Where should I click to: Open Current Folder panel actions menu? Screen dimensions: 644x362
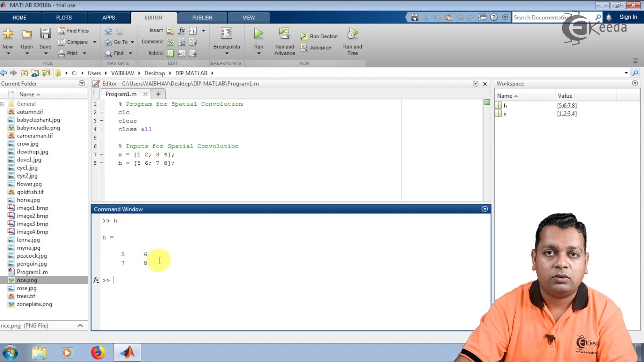pos(82,84)
